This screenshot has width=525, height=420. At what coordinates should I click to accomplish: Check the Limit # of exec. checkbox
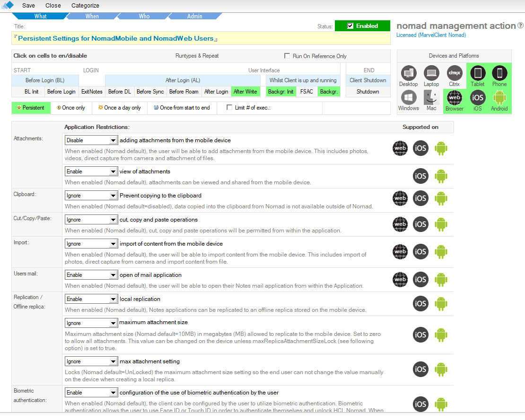pyautogui.click(x=229, y=107)
